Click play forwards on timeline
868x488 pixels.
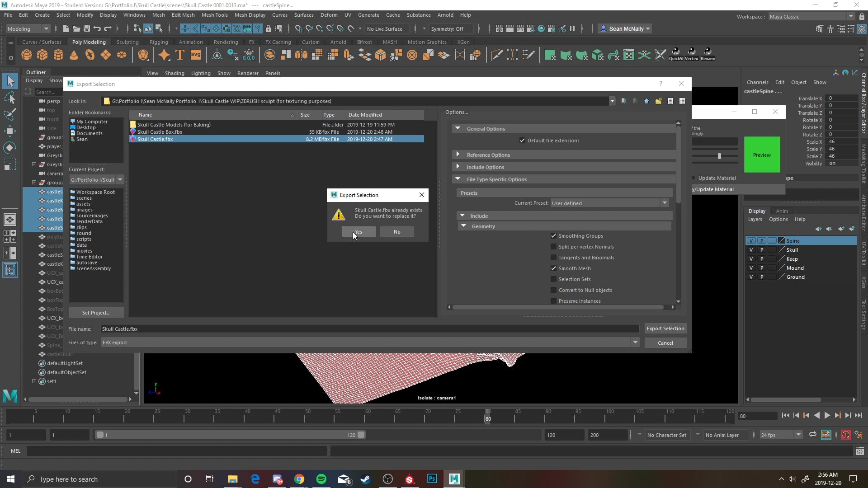point(827,416)
